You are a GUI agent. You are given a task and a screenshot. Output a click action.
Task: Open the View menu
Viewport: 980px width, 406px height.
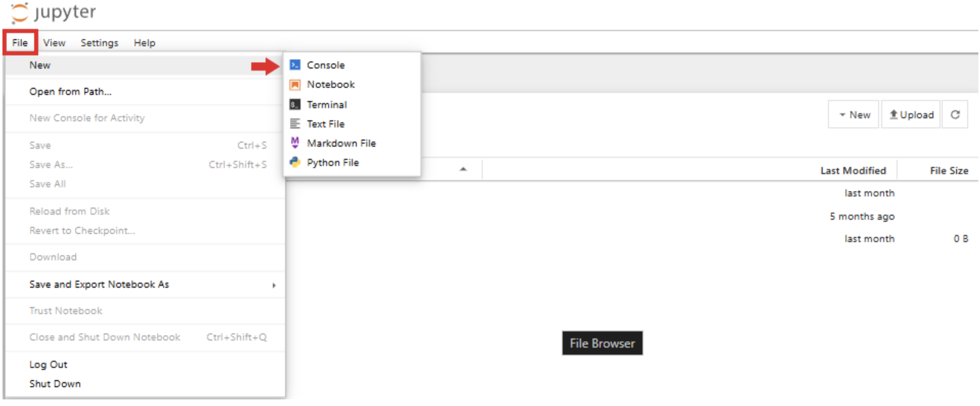point(54,42)
